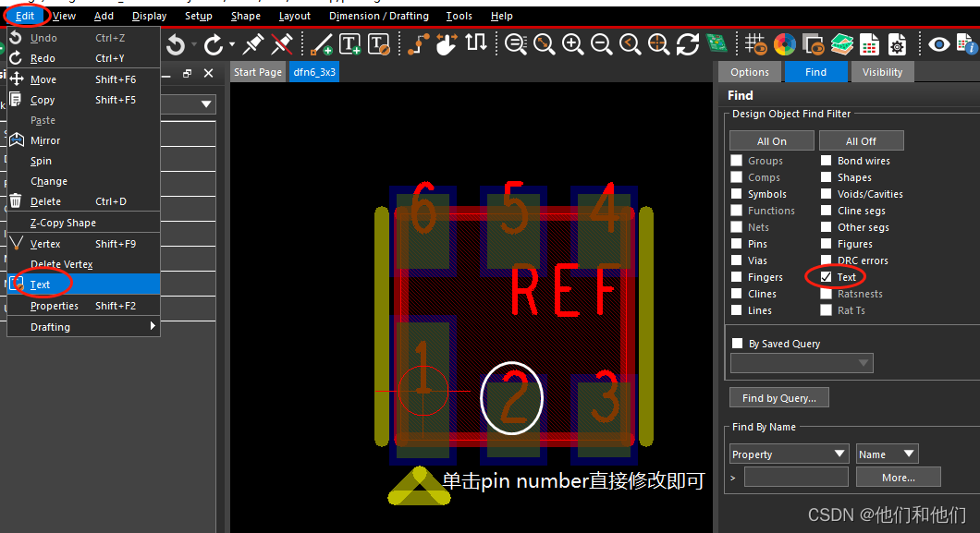980x533 pixels.
Task: Click the Zoom In magnifier icon
Action: [573, 44]
